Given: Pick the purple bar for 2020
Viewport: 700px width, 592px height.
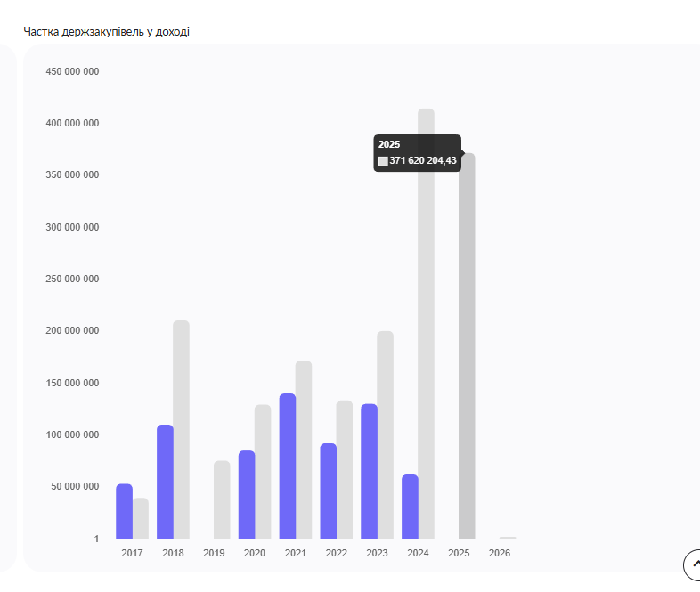Looking at the screenshot, I should (x=247, y=495).
